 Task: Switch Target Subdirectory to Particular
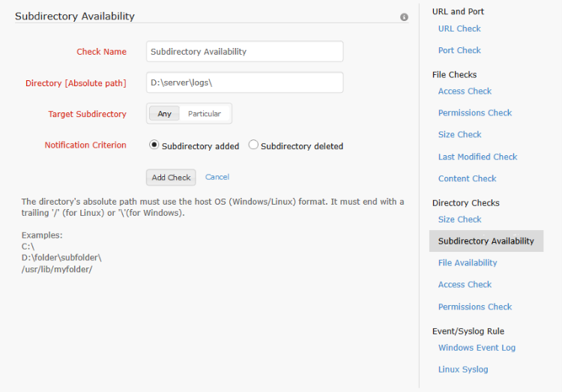(204, 114)
